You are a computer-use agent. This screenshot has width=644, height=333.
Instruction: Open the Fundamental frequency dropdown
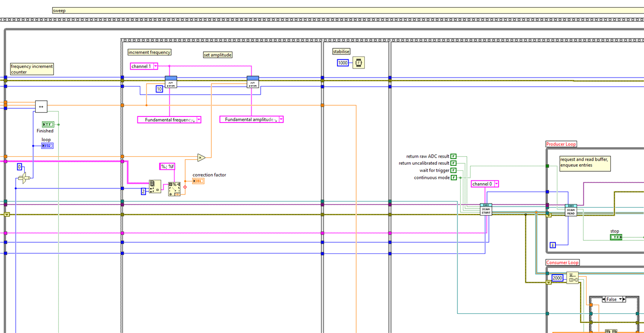click(x=198, y=119)
